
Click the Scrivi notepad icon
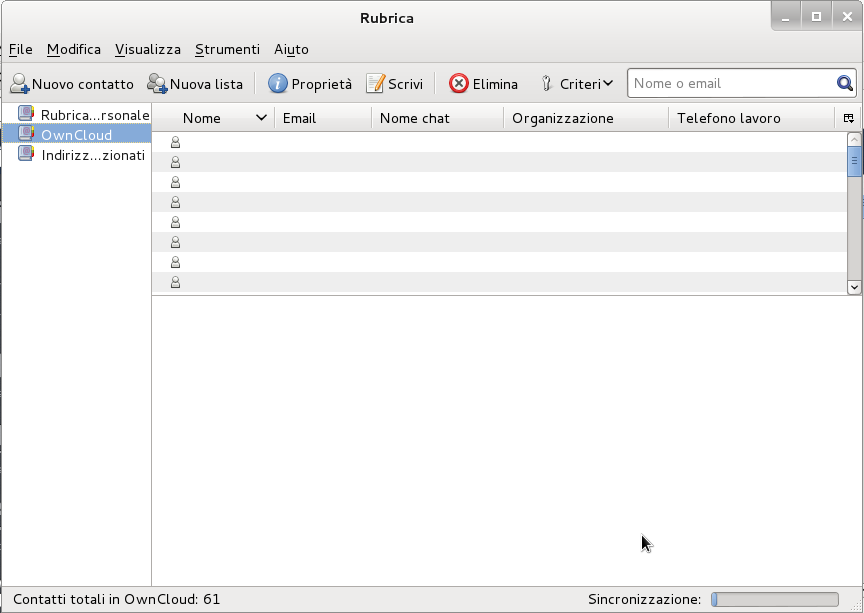coord(375,84)
